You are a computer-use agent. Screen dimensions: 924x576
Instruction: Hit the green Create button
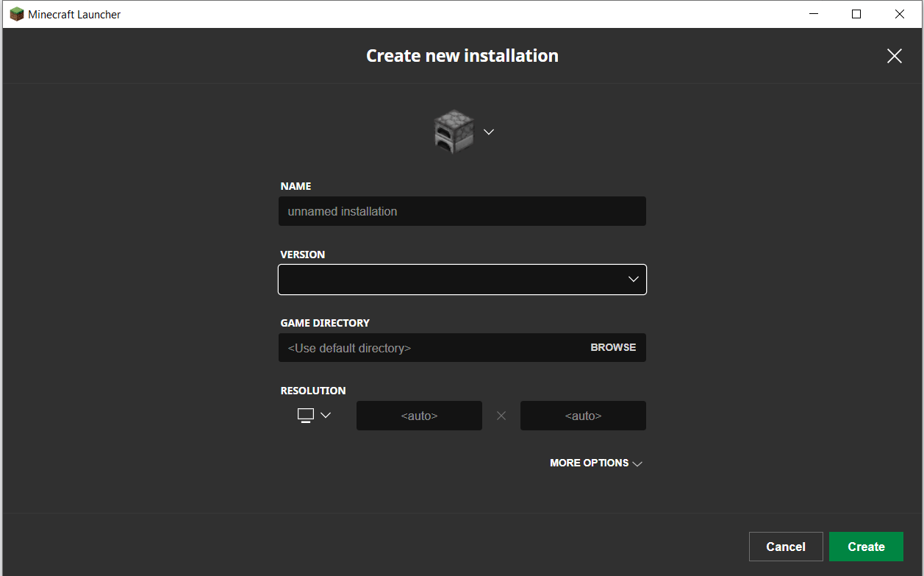(x=865, y=547)
